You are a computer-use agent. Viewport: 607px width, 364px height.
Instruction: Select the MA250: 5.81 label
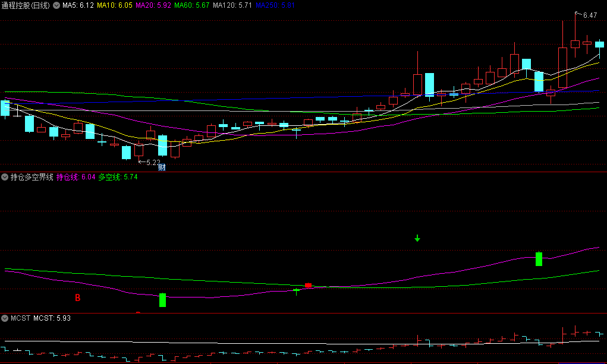point(275,5)
